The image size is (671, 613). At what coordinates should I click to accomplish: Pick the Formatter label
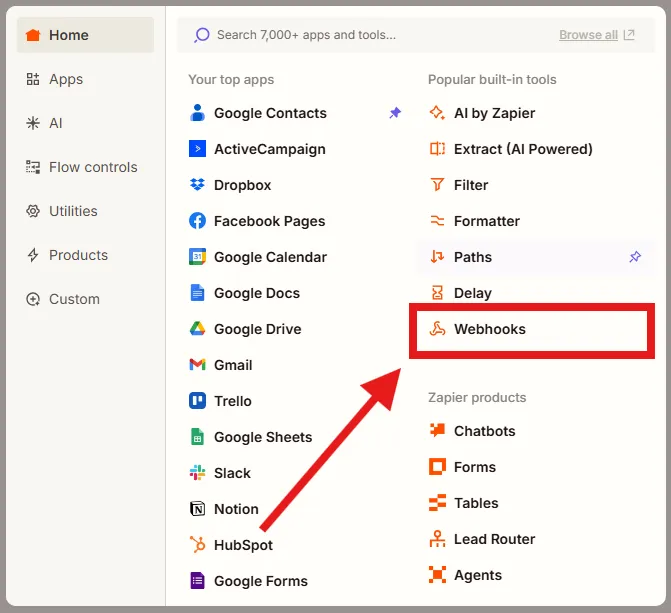point(487,221)
